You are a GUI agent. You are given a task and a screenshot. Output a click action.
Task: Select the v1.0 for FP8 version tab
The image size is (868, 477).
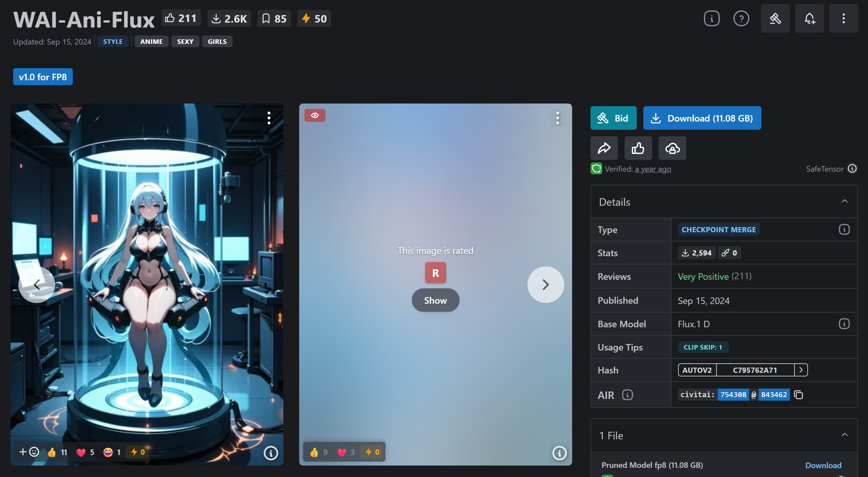(x=43, y=77)
